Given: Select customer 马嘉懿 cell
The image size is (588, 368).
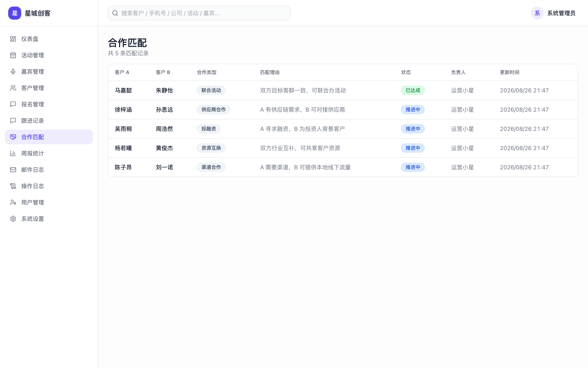Looking at the screenshot, I should (124, 90).
